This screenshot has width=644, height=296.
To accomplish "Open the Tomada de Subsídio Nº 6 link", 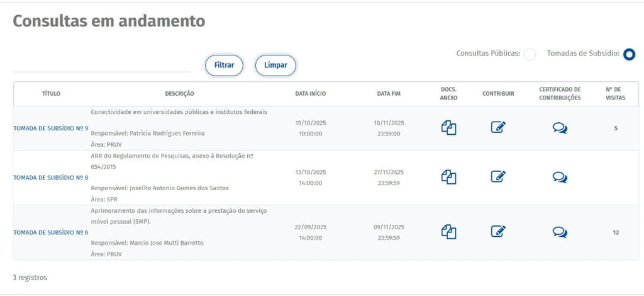I will click(51, 232).
